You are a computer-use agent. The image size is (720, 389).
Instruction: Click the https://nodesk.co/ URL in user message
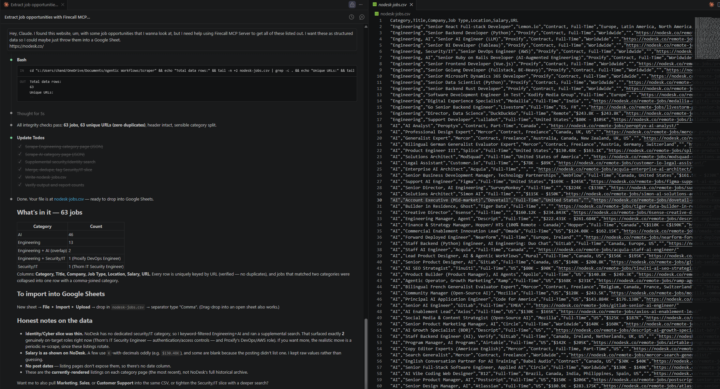click(26, 46)
